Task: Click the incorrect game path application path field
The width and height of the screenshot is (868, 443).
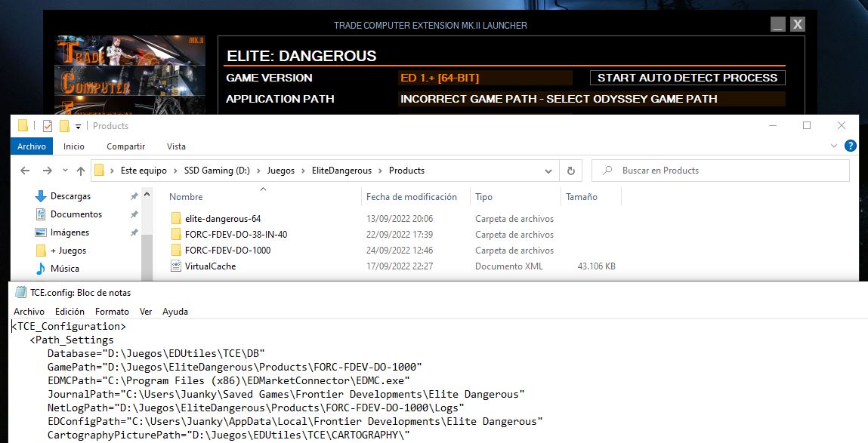Action: 592,99
